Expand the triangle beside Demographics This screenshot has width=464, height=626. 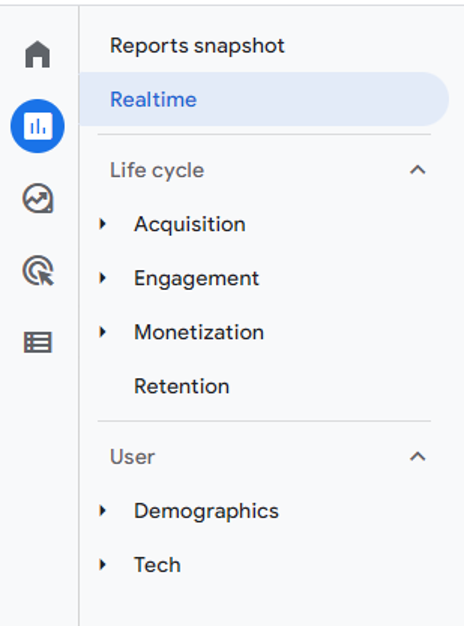[x=103, y=511]
